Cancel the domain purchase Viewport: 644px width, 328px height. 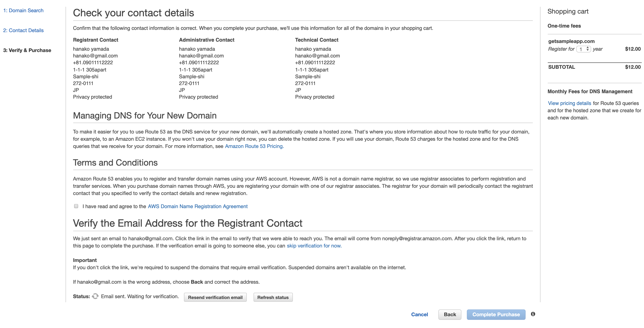point(419,314)
